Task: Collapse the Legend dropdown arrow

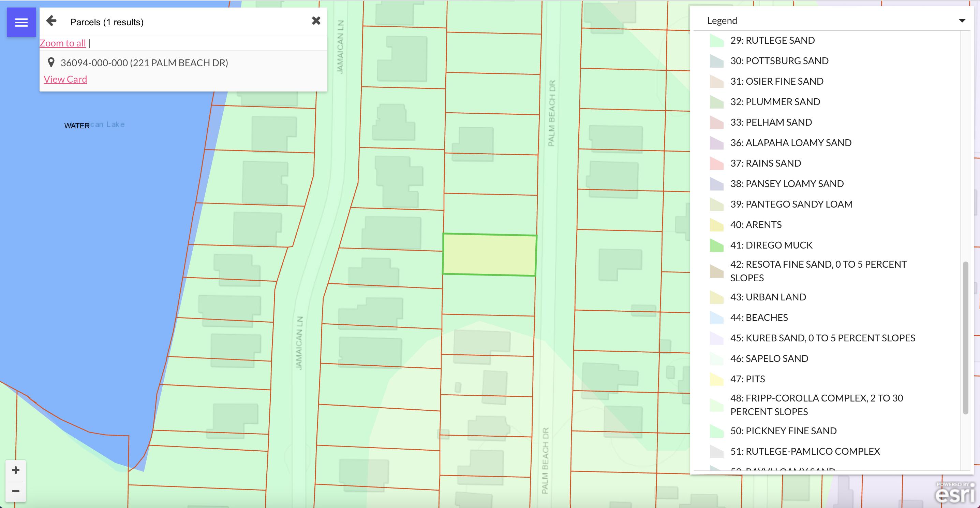Action: pyautogui.click(x=962, y=21)
